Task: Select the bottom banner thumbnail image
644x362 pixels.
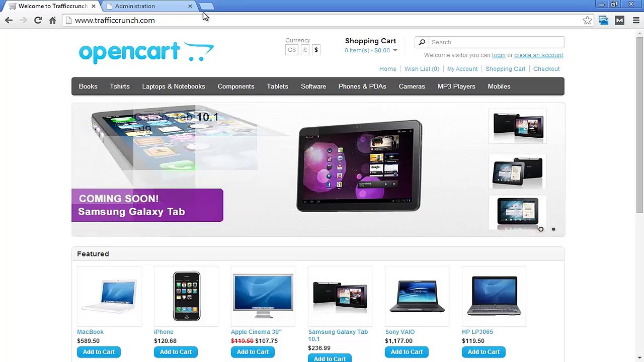Action: coord(518,213)
